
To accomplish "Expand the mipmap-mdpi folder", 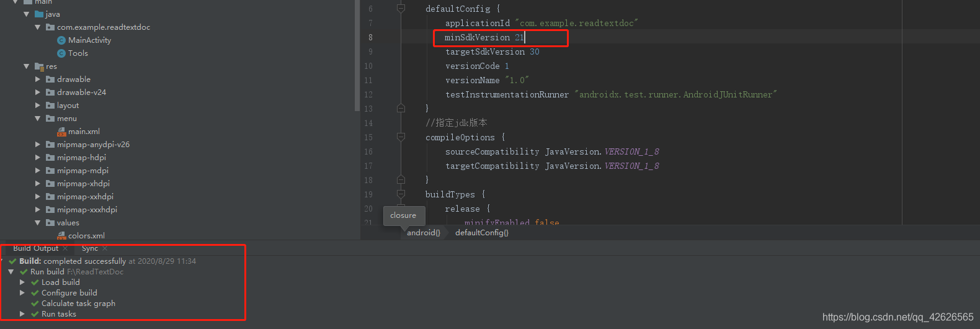I will coord(37,171).
